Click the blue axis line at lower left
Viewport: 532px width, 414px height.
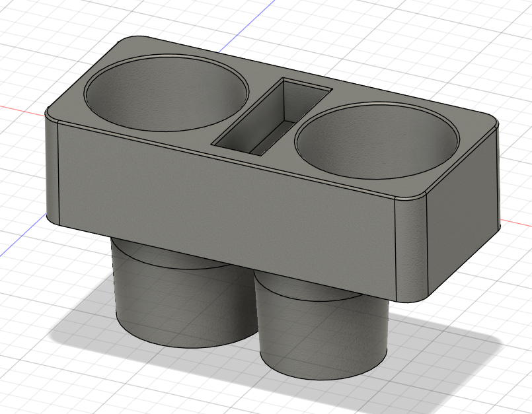pos(22,235)
